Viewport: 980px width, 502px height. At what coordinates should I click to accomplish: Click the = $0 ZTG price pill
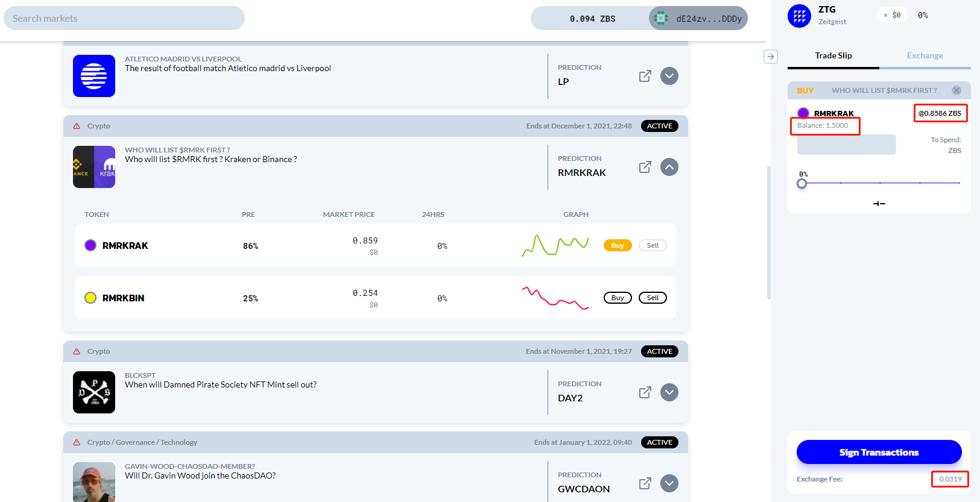(892, 15)
